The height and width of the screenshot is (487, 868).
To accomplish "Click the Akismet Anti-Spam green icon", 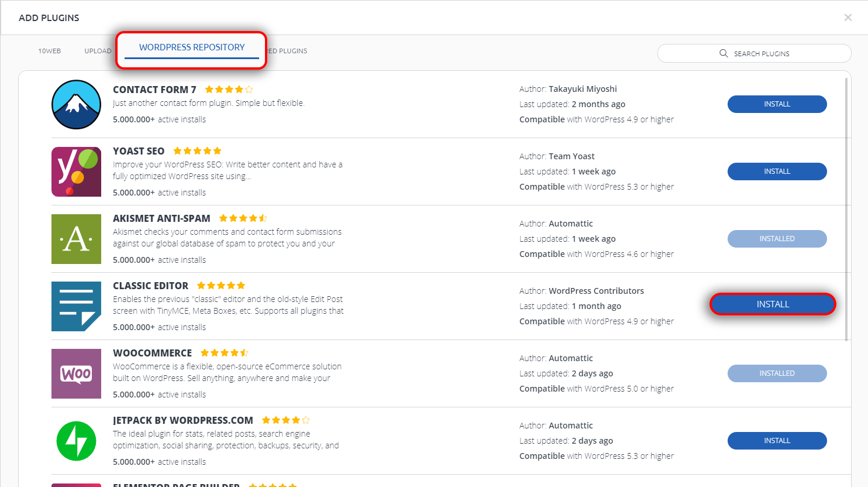I will tap(76, 239).
